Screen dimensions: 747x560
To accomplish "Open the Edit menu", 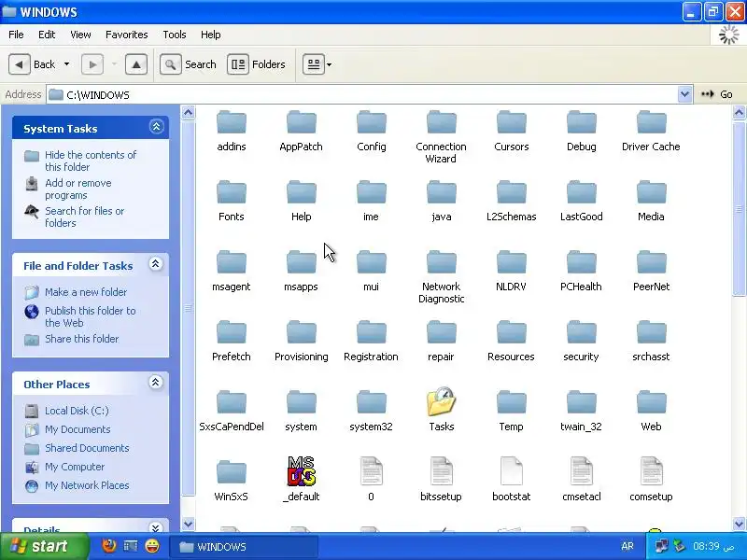I will coord(47,35).
